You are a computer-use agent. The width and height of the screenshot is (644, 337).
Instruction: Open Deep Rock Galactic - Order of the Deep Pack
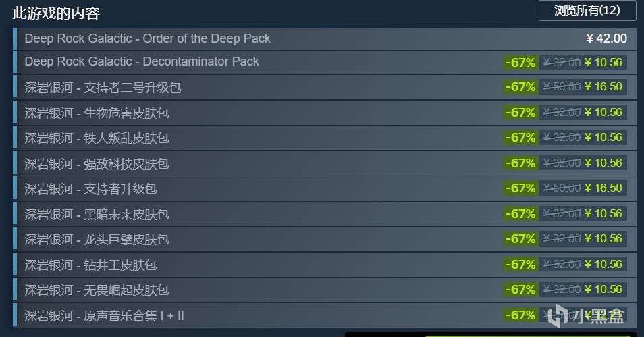click(325, 38)
